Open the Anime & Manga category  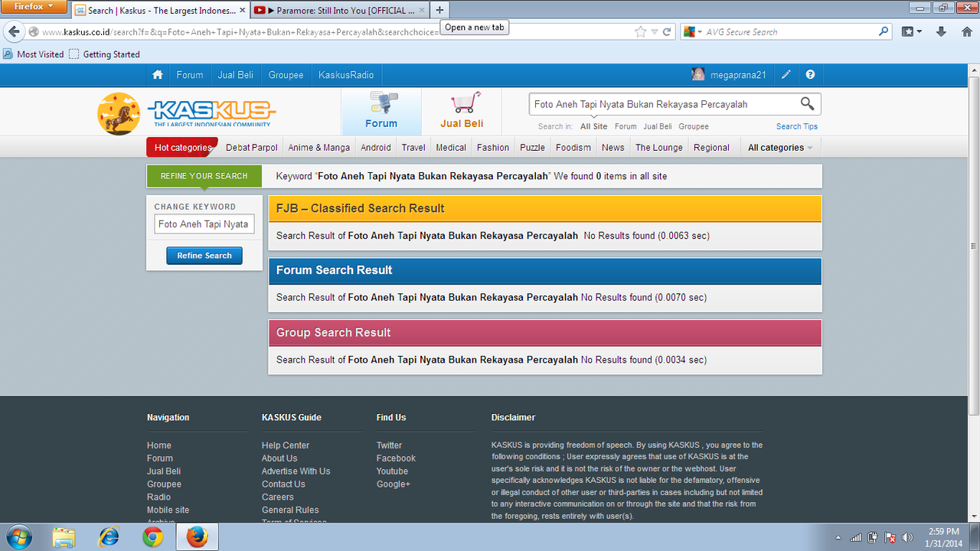318,148
